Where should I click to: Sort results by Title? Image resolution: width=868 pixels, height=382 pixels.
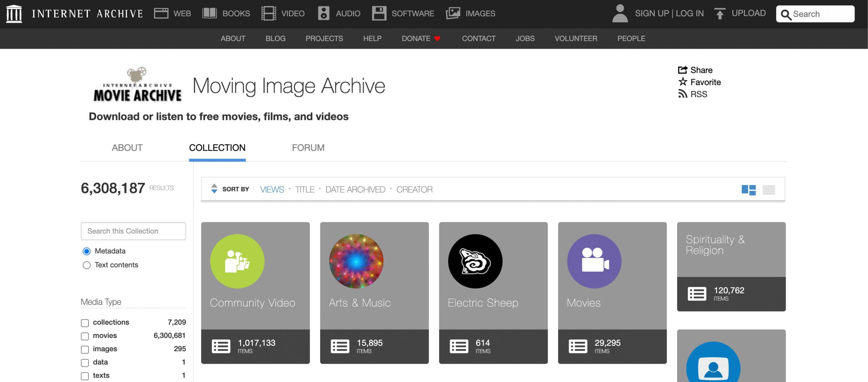click(304, 189)
